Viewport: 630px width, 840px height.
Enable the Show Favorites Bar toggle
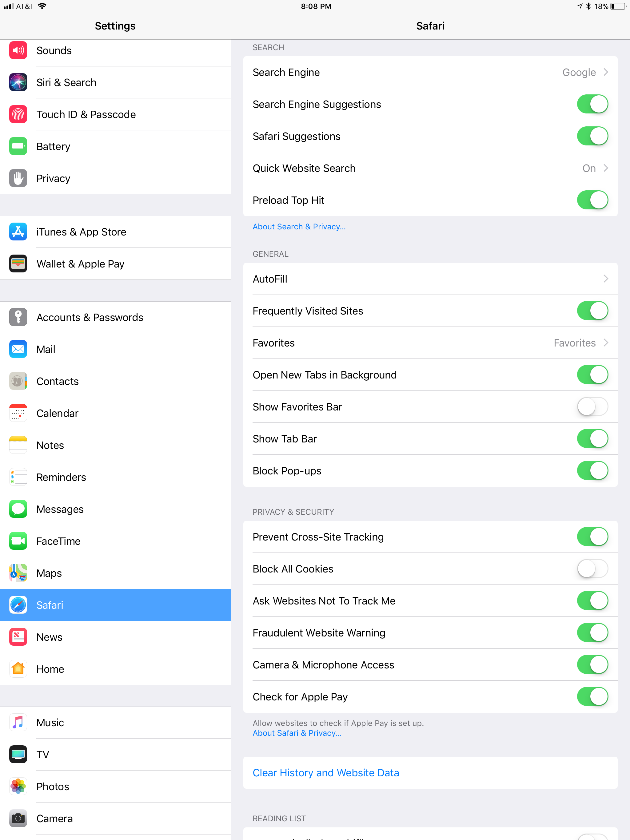[x=592, y=407]
